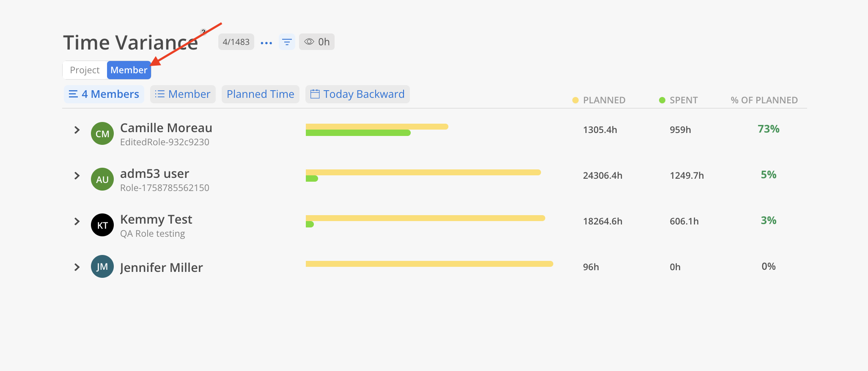Click the AU avatar for adm53 user
This screenshot has width=868, height=371.
point(102,179)
